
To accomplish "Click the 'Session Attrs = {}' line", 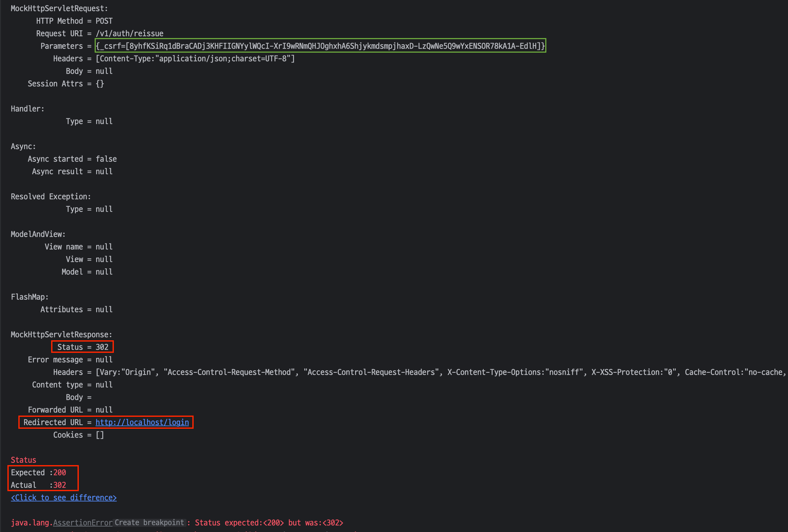I will tap(66, 83).
